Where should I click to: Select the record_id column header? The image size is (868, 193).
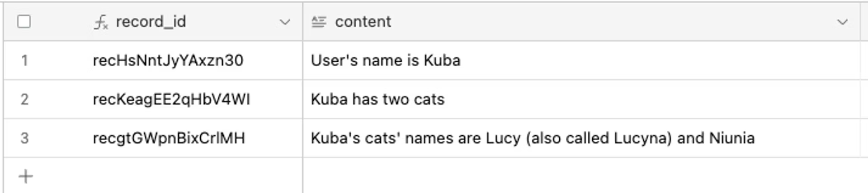(x=151, y=22)
